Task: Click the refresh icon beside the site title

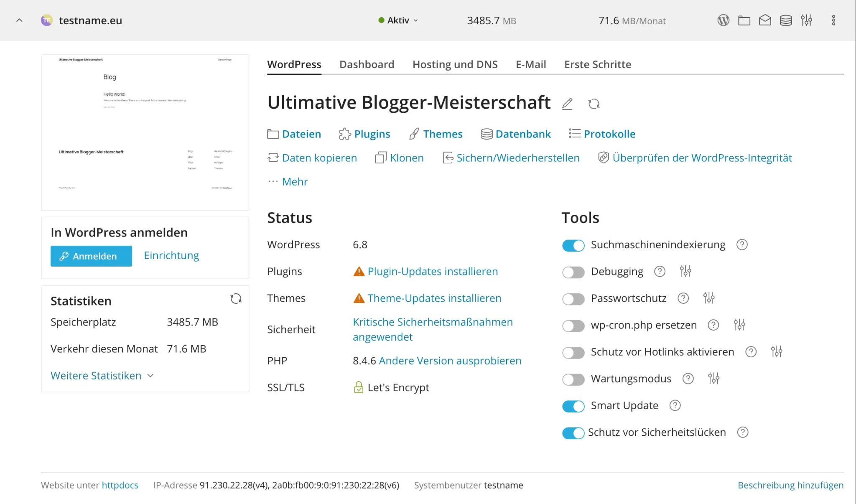Action: (x=594, y=103)
